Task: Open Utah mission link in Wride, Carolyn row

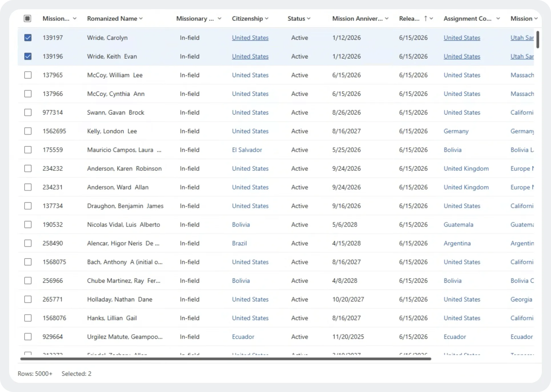Action: [x=522, y=38]
